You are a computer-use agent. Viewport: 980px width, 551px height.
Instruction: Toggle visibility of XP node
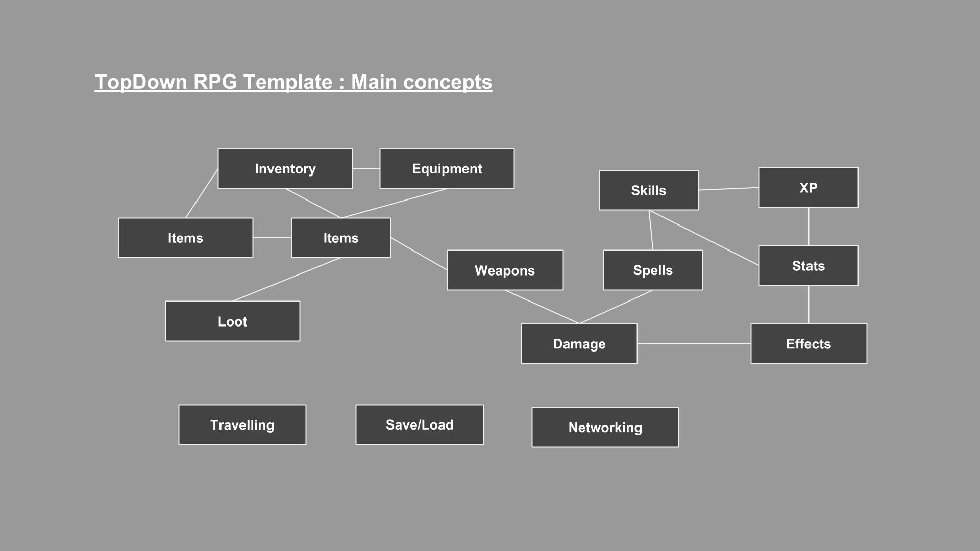tap(807, 186)
